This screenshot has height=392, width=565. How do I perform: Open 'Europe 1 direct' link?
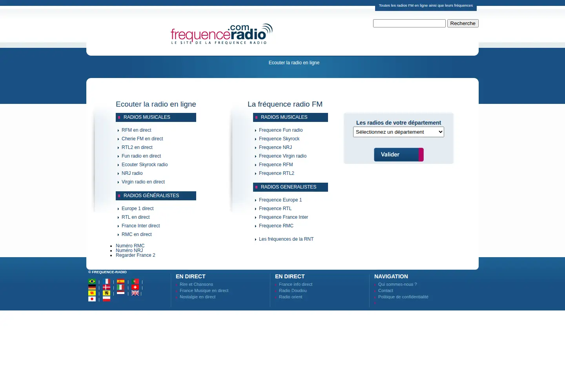137,209
